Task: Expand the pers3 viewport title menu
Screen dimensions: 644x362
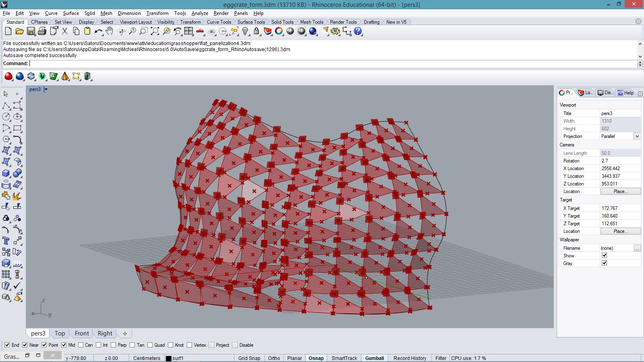Action: [x=46, y=89]
